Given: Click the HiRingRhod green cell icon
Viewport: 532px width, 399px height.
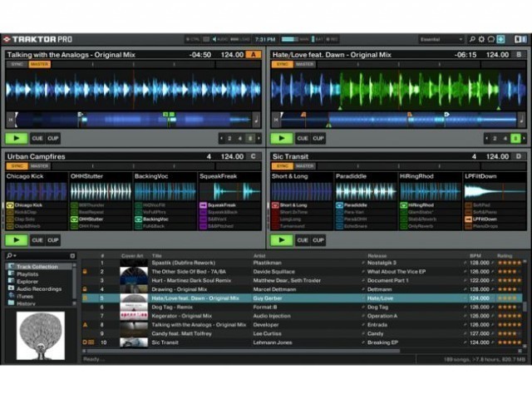Looking at the screenshot, I should (x=403, y=205).
